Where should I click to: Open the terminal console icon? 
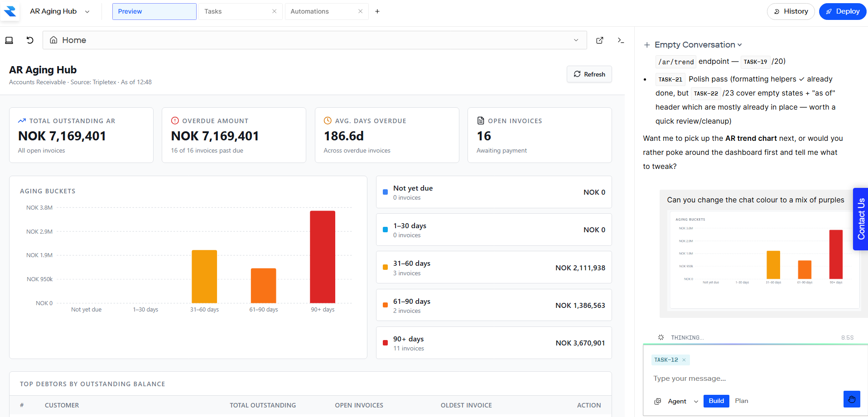click(621, 40)
